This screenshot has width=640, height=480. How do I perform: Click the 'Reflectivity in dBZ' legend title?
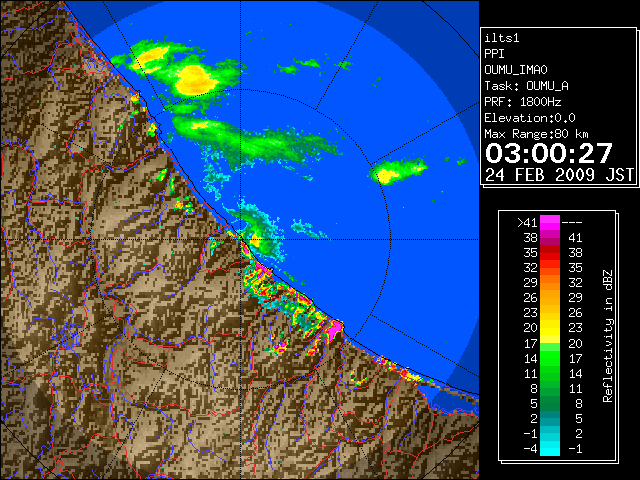click(608, 336)
